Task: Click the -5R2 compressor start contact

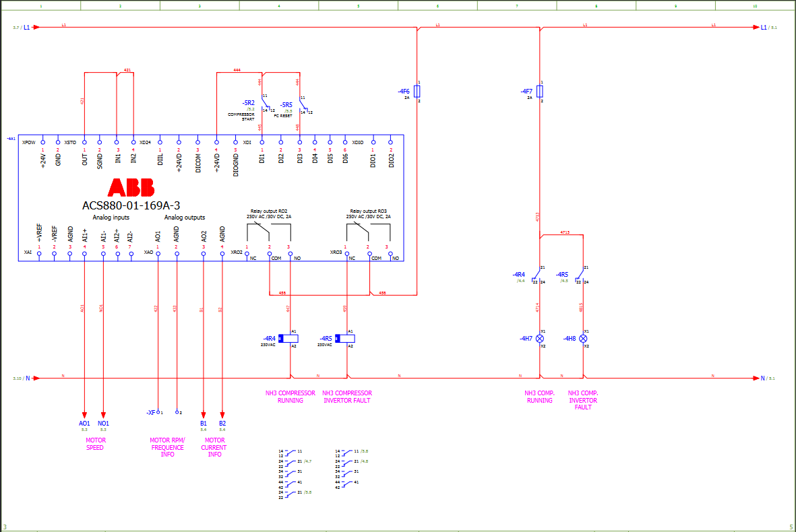Action: click(264, 105)
